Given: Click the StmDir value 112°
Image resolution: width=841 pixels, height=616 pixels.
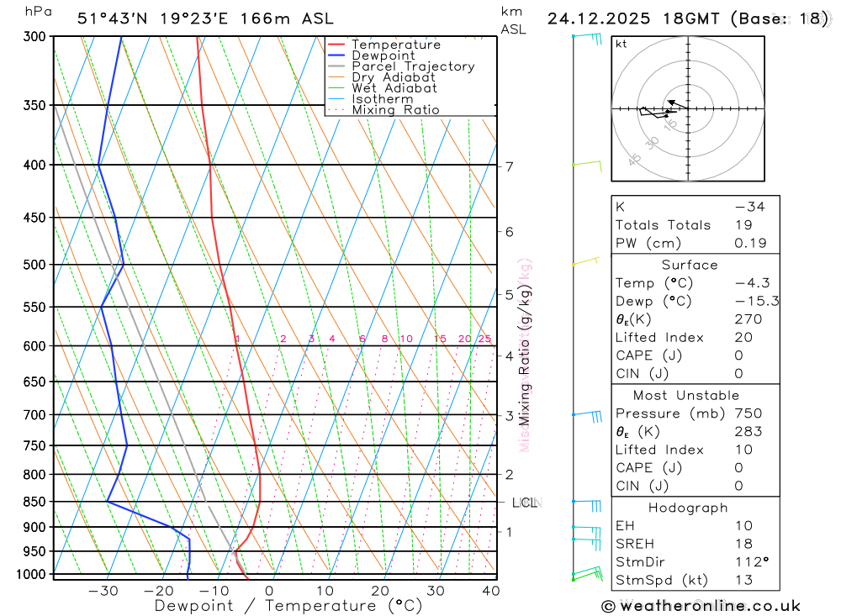Looking at the screenshot, I should pos(752,562).
